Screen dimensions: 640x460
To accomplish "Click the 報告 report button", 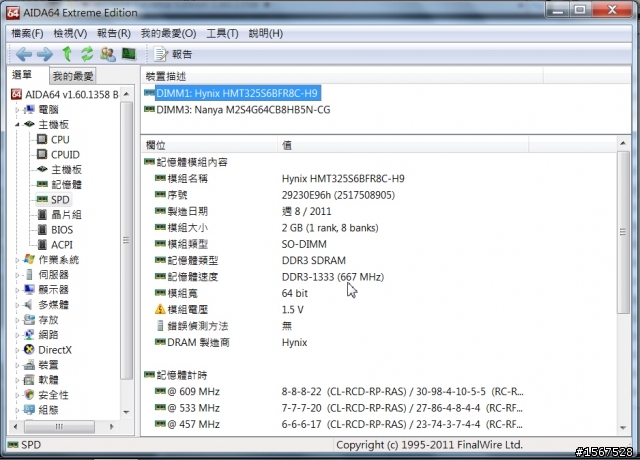I will (x=173, y=54).
